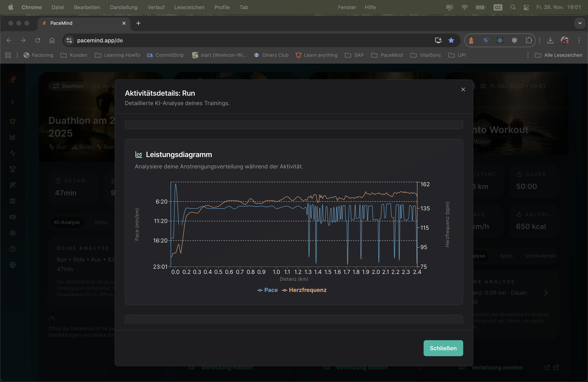The width and height of the screenshot is (588, 382).
Task: Bookmark page with the star icon
Action: coord(451,40)
